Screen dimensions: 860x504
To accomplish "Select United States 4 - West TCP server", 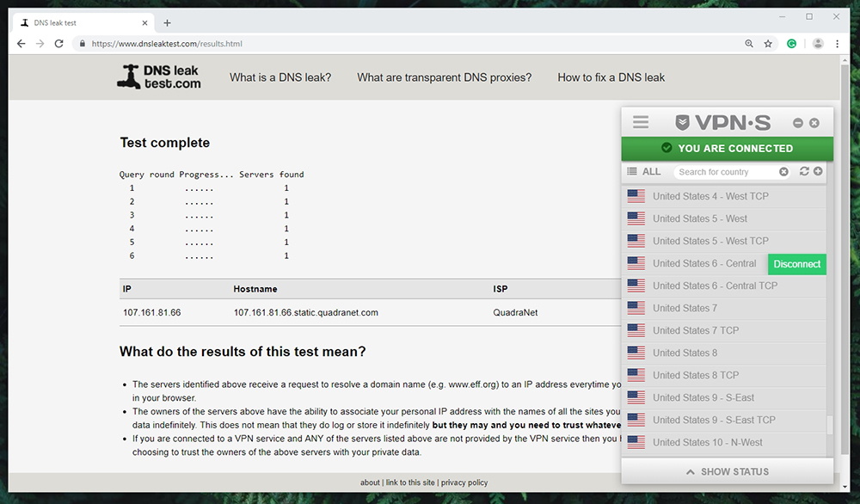I will [x=725, y=196].
